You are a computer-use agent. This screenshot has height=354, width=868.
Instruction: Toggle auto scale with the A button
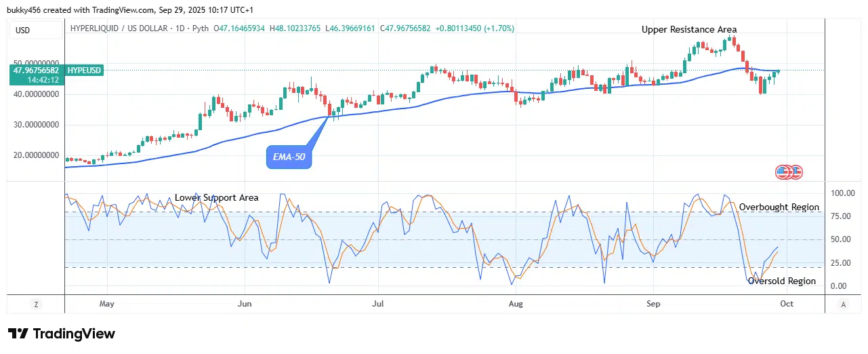click(844, 304)
